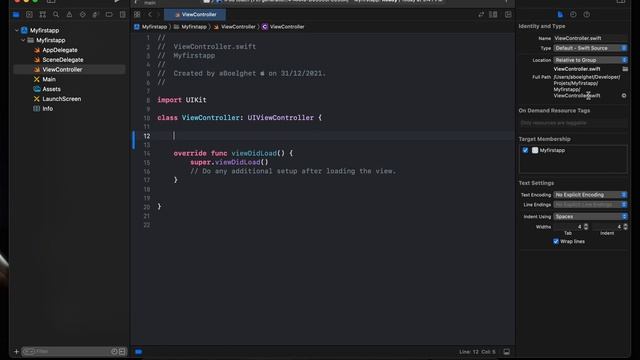Click the On Demand Resource Tags field

pos(573,123)
